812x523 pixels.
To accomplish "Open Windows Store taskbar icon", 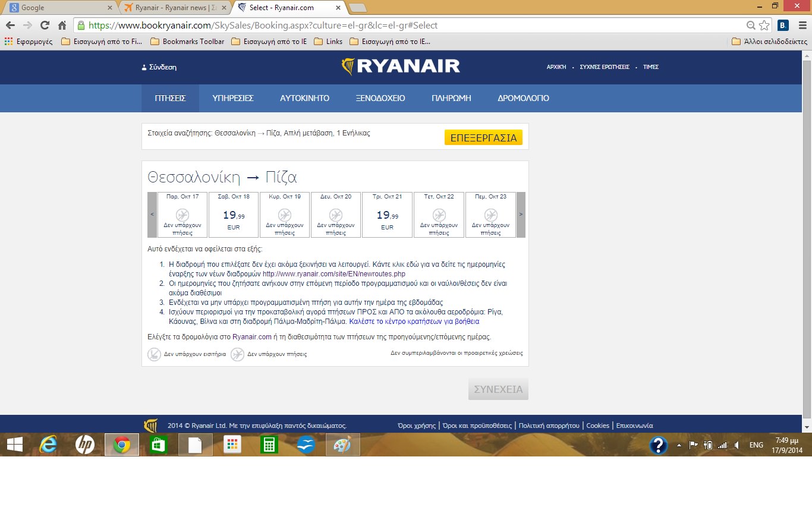I will click(x=159, y=445).
